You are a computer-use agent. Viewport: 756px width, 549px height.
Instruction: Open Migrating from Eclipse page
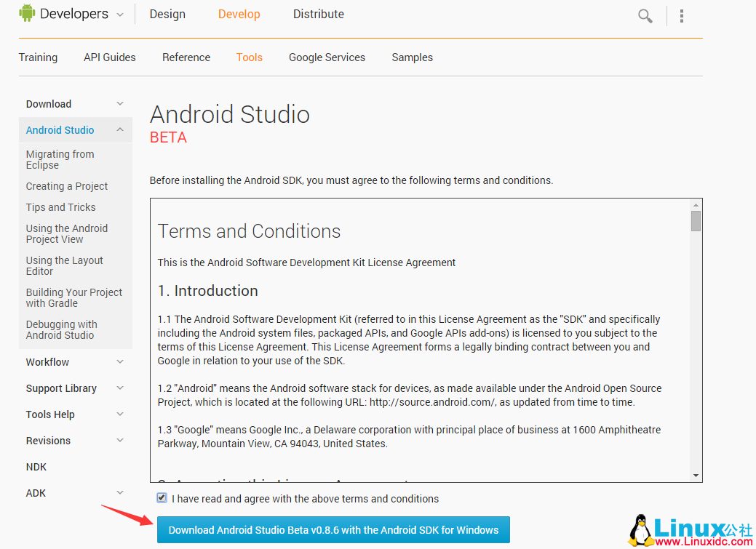[60, 159]
